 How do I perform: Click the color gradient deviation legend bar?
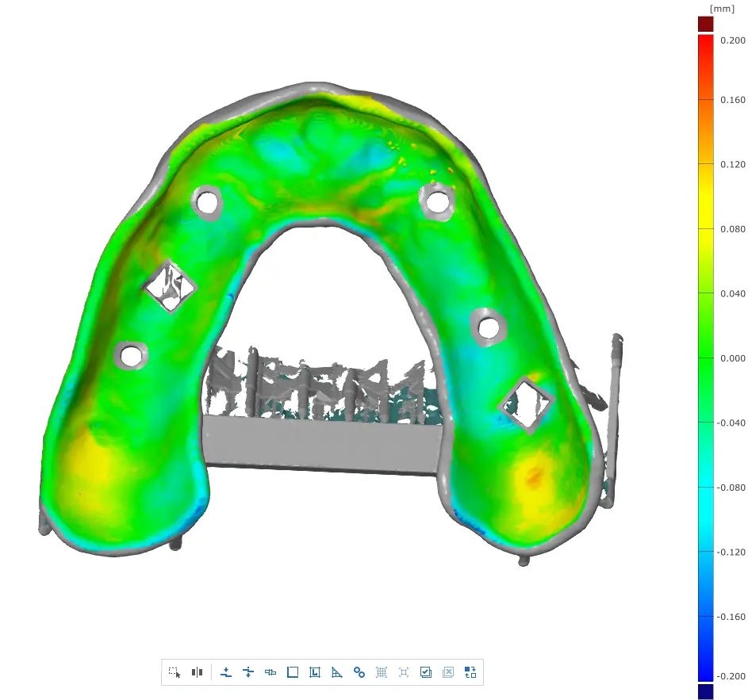click(705, 358)
